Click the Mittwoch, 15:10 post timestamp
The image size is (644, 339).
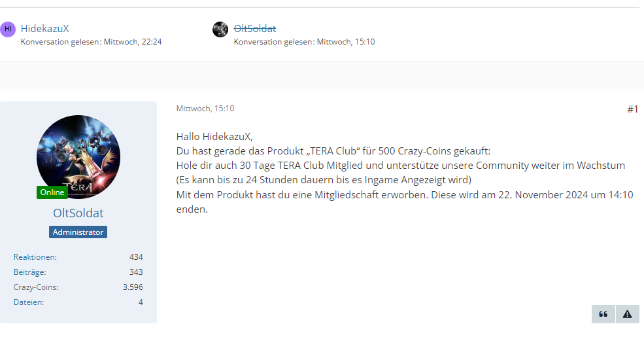[205, 109]
